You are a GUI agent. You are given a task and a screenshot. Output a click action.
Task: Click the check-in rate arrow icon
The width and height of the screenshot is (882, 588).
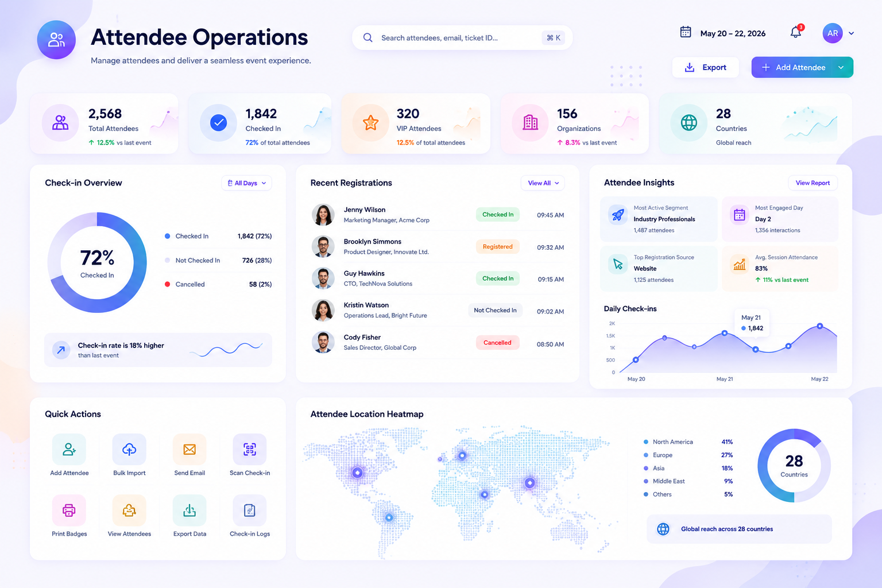pos(61,350)
